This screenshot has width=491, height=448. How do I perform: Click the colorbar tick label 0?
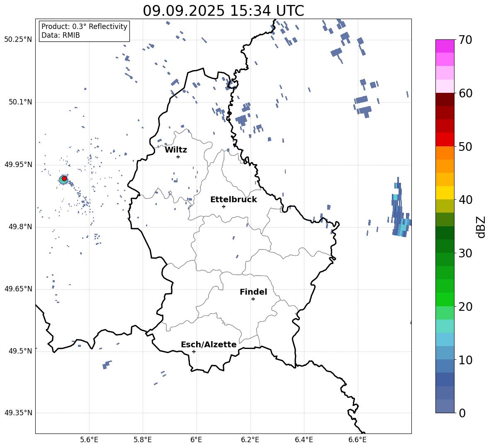click(462, 413)
